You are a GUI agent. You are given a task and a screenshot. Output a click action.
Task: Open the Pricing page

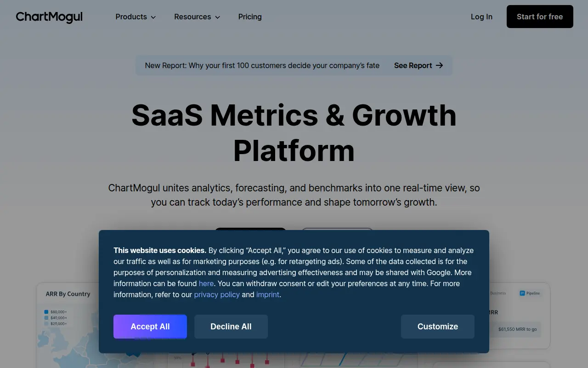pyautogui.click(x=250, y=17)
